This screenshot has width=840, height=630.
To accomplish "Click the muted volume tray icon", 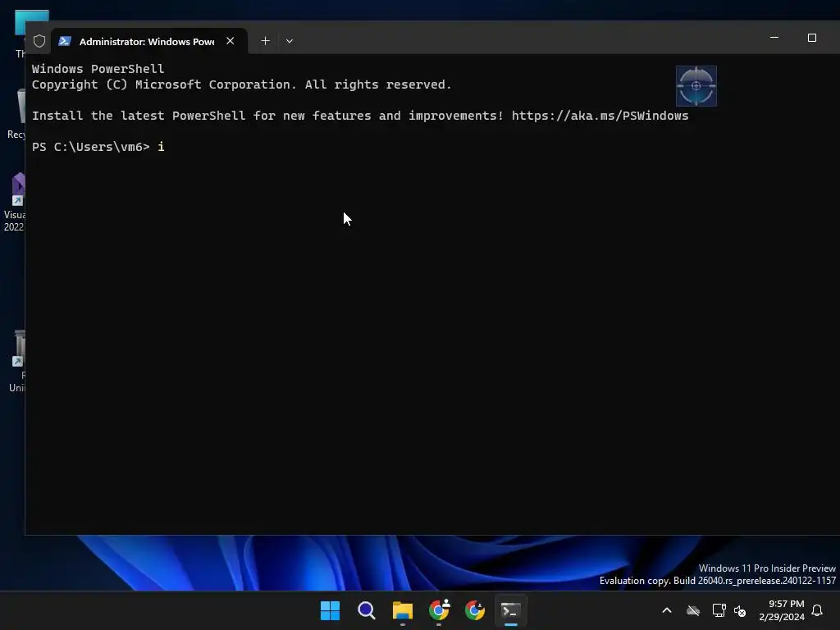I will (740, 610).
